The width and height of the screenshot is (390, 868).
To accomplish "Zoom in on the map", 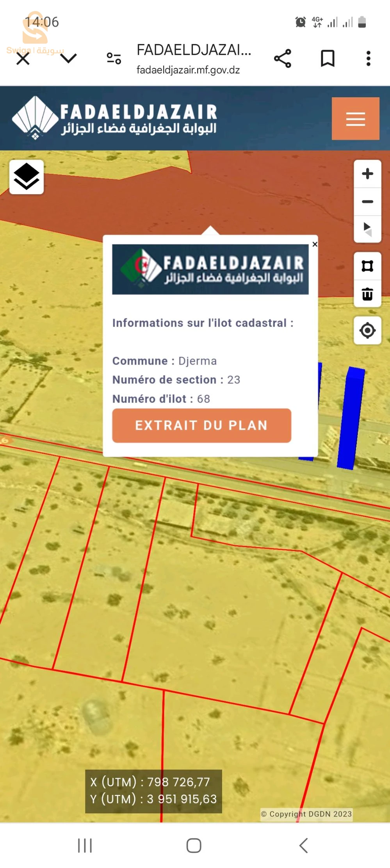I will (367, 174).
